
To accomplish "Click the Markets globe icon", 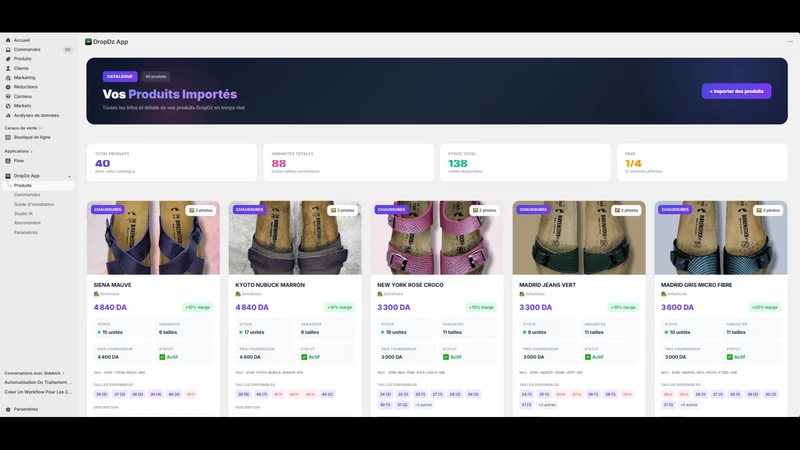I will [8, 106].
